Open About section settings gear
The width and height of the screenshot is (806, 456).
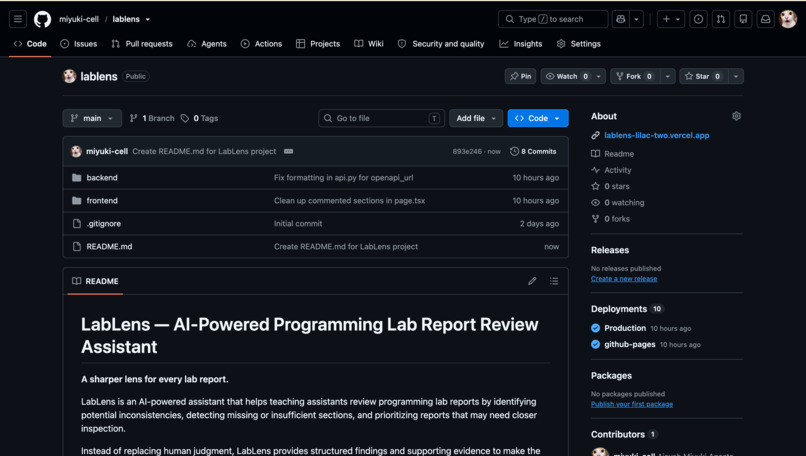tap(736, 116)
